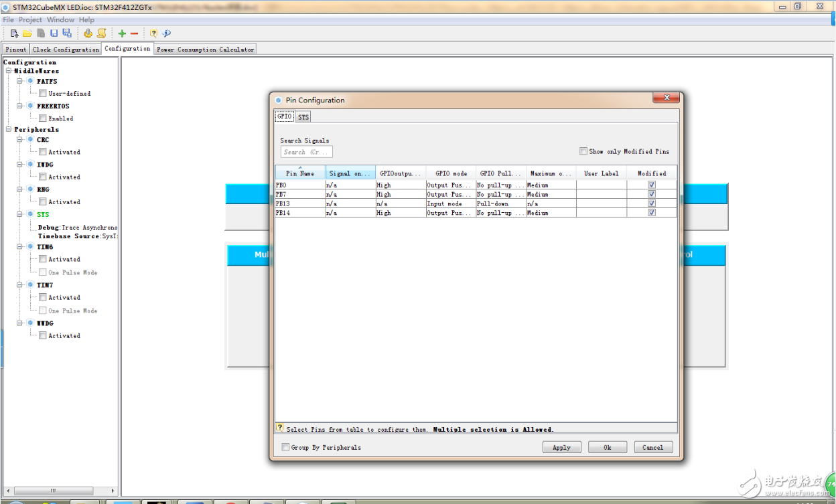Click the FREERTOS cube icon in tree

tap(30, 106)
